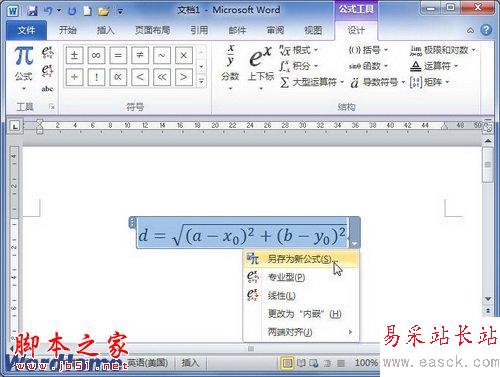Switch to Print Layout view in status bar
The height and width of the screenshot is (377, 500).
click(287, 363)
